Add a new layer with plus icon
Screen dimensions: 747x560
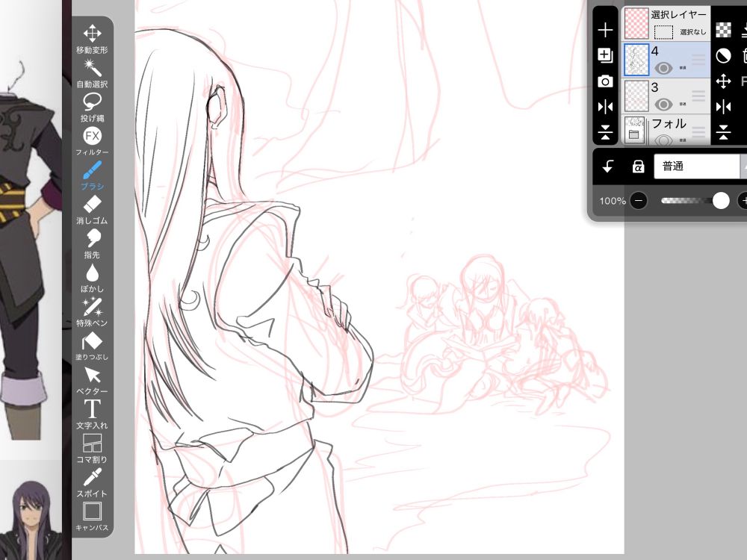click(605, 31)
